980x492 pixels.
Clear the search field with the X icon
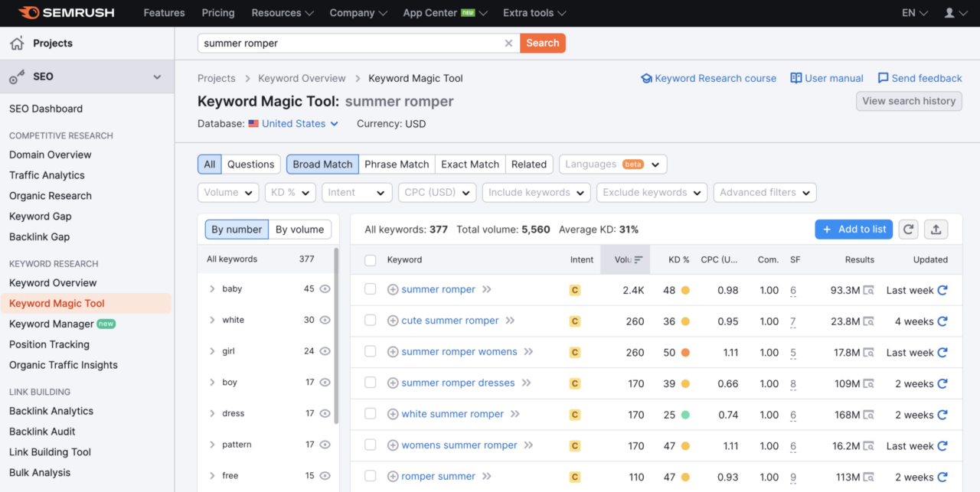(x=508, y=44)
